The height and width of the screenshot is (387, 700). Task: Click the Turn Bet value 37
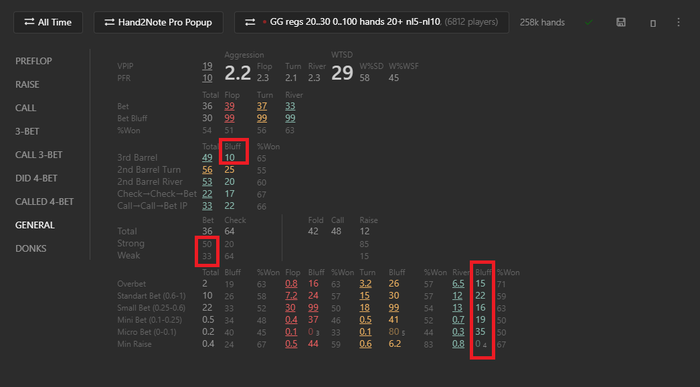coord(262,106)
